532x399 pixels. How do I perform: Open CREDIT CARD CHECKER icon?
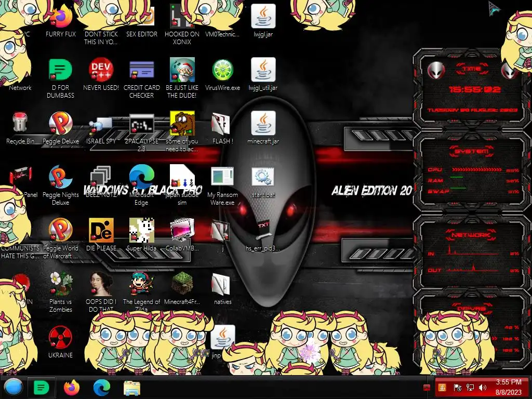[142, 70]
